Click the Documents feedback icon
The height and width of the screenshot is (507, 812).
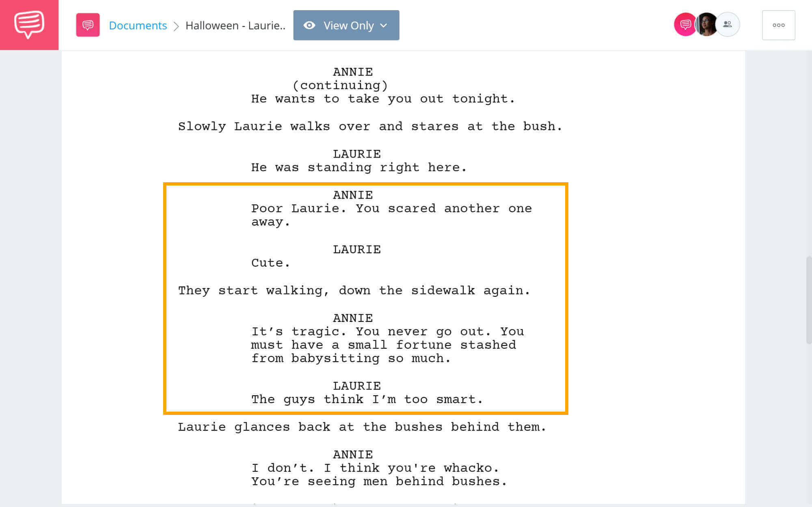[x=87, y=24]
